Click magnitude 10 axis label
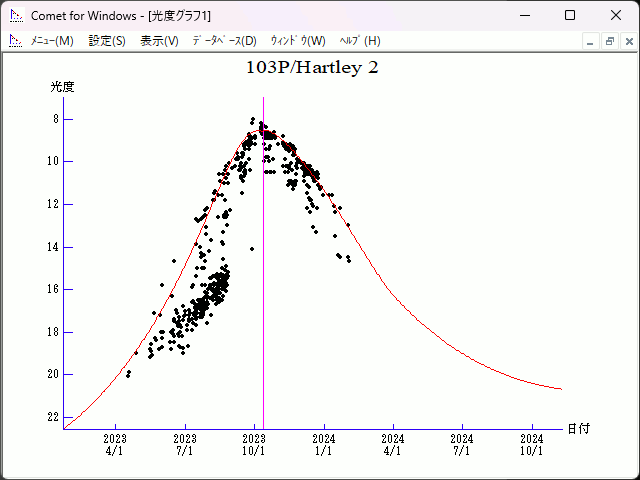The height and width of the screenshot is (480, 640). point(53,162)
